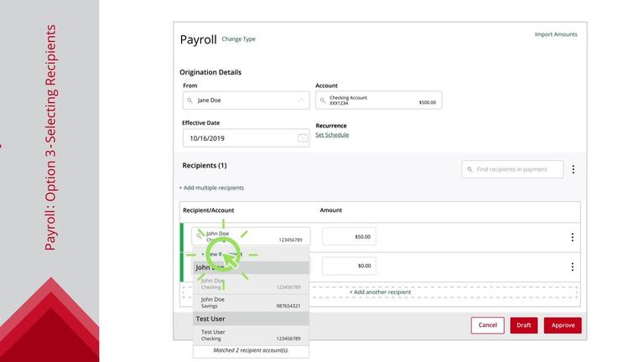Collapse the From dropdown chevron

(x=302, y=101)
